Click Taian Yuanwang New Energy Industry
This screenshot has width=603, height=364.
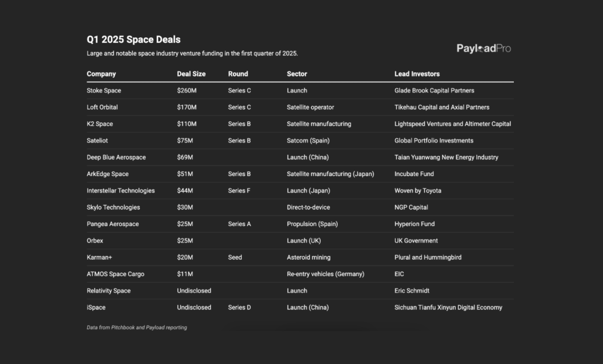[446, 157]
